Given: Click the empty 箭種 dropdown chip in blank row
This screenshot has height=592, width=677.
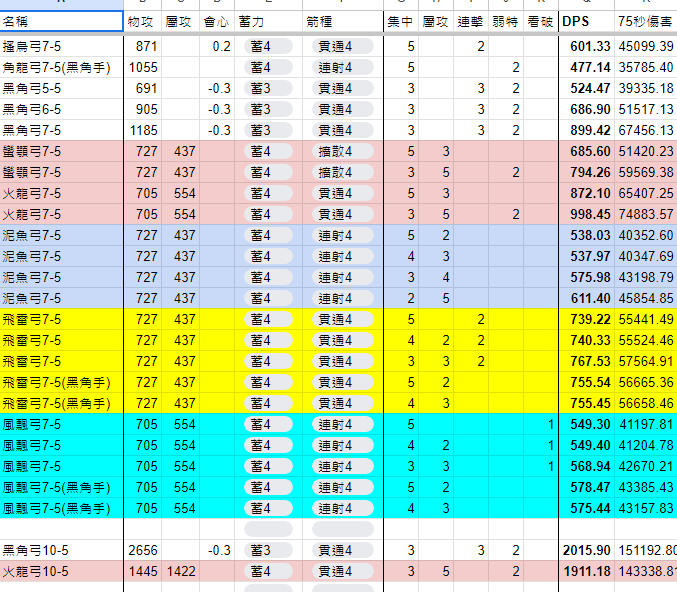Looking at the screenshot, I should [x=343, y=529].
